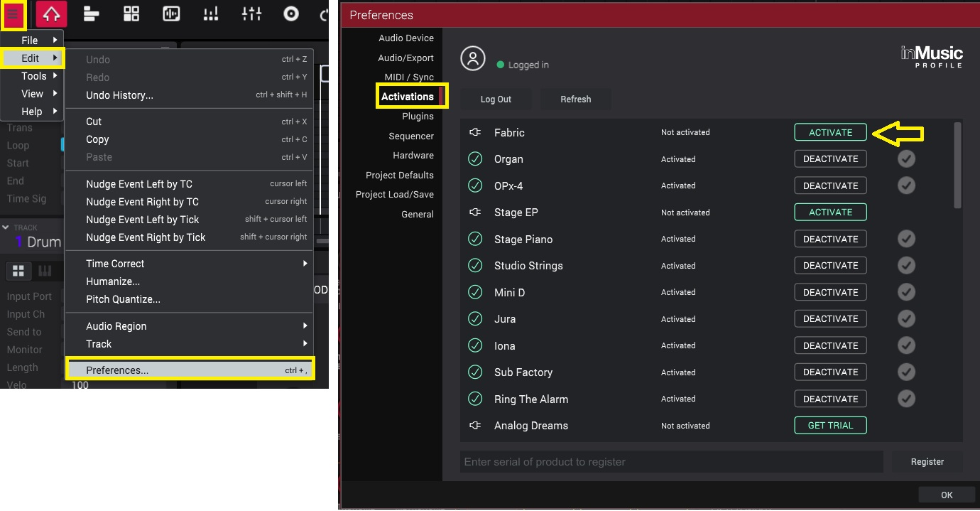Viewport: 980px width, 511px height.
Task: Choose Pitch Quantize... menu item
Action: pos(189,299)
